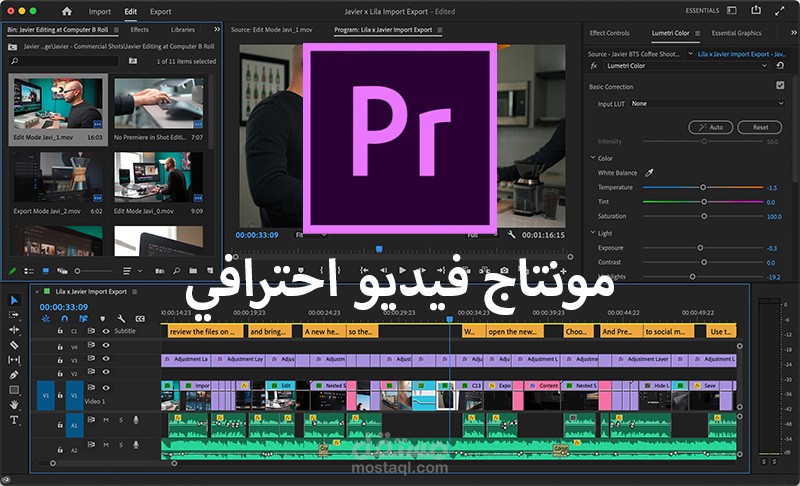800x486 pixels.
Task: Click the Auto correction button
Action: coord(710,127)
